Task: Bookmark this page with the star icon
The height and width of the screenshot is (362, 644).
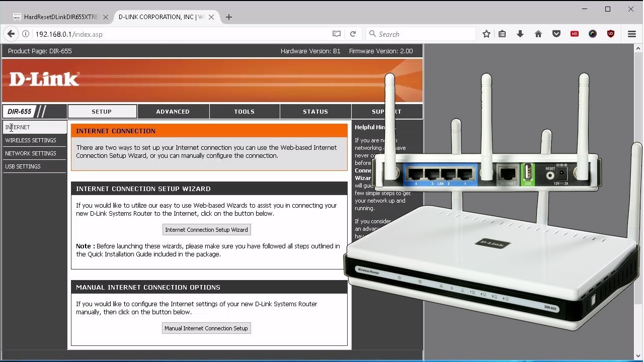Action: pyautogui.click(x=486, y=34)
